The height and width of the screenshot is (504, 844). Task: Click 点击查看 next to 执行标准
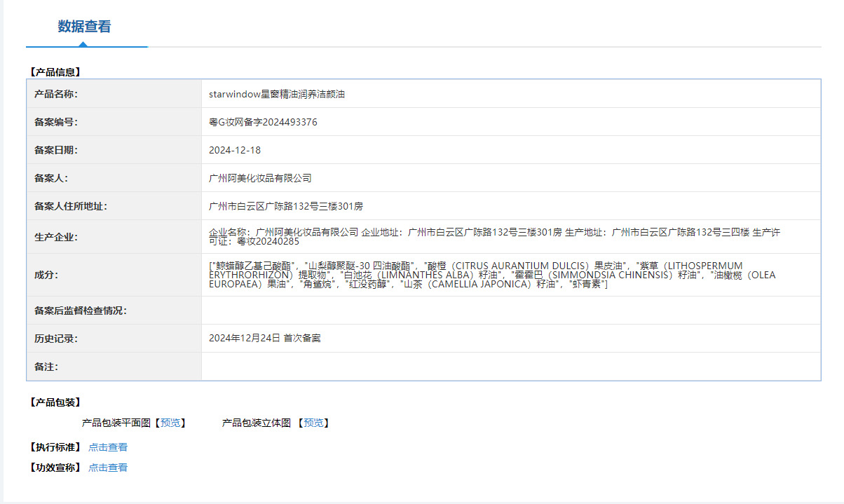108,447
